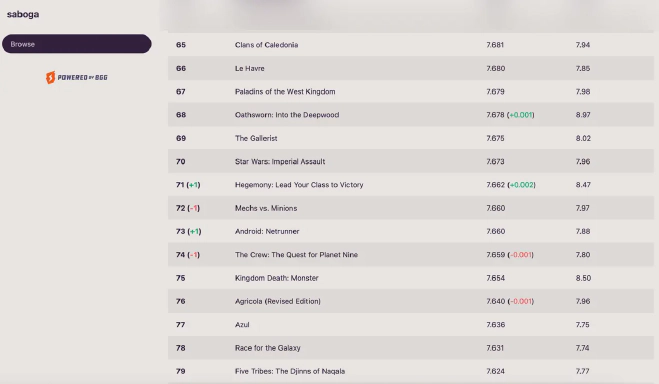
Task: Open The Crew: The Quest for Planet Nine
Action: [x=296, y=255]
